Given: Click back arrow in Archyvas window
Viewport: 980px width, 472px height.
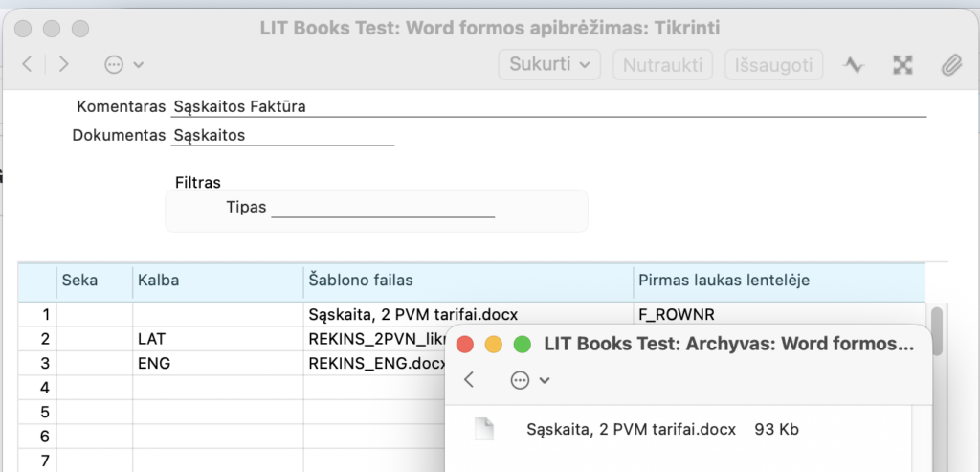Looking at the screenshot, I should click(469, 380).
